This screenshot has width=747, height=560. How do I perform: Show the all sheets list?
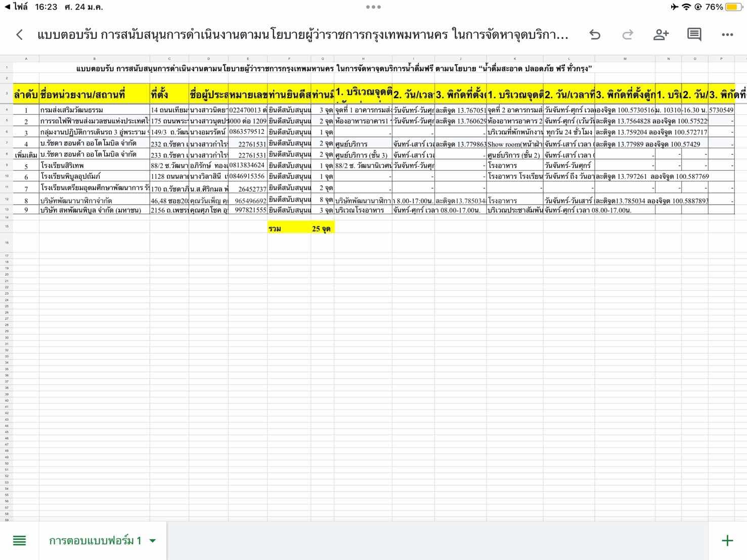(x=19, y=541)
